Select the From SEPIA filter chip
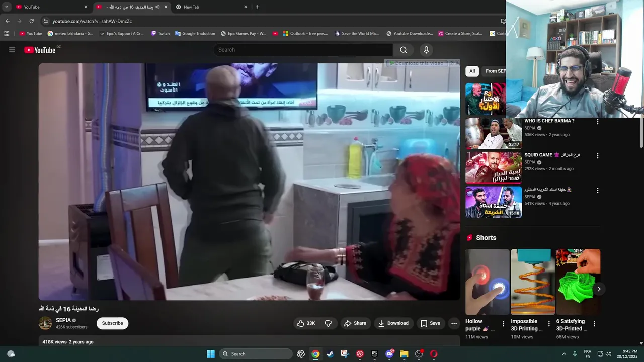This screenshot has width=644, height=362. tap(494, 71)
